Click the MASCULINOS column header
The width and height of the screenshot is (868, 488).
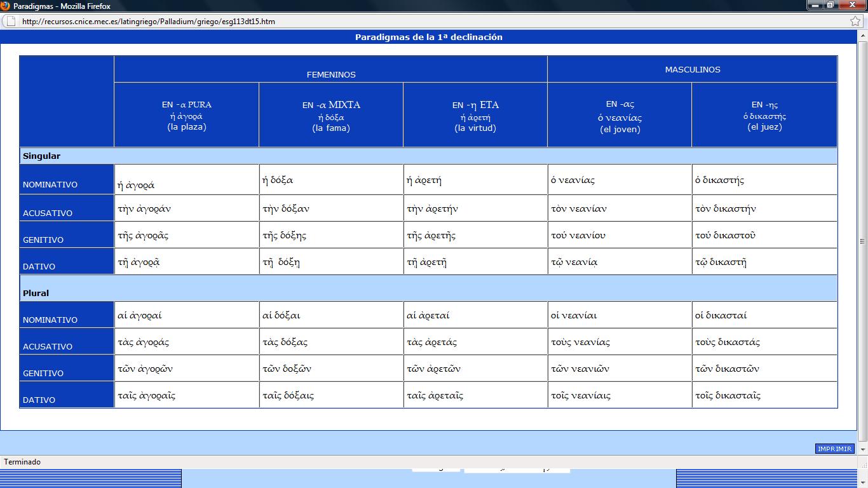(693, 69)
